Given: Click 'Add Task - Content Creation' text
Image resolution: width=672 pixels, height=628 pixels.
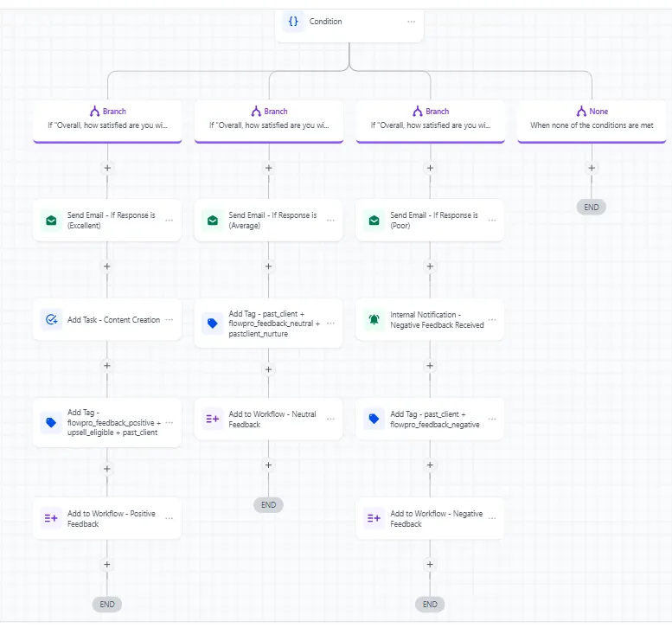Looking at the screenshot, I should coord(113,320).
